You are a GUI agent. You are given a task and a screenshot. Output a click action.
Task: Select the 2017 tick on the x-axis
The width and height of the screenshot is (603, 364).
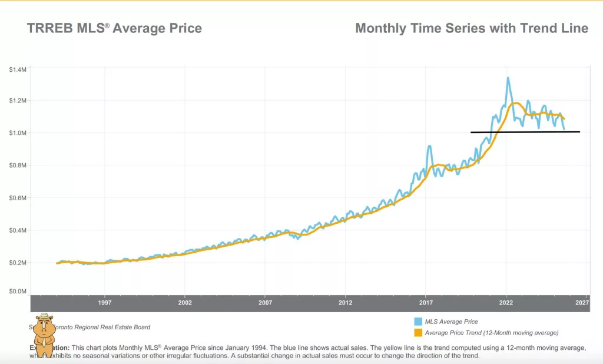pyautogui.click(x=426, y=303)
